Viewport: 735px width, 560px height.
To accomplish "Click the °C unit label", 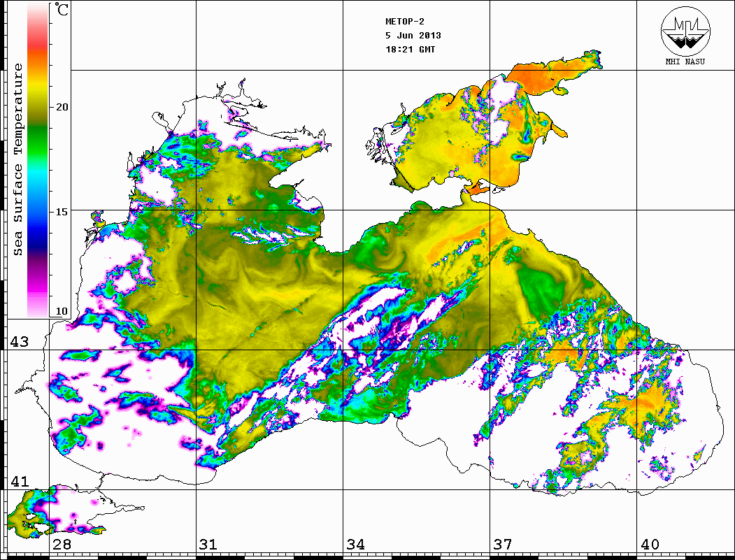I will point(62,9).
